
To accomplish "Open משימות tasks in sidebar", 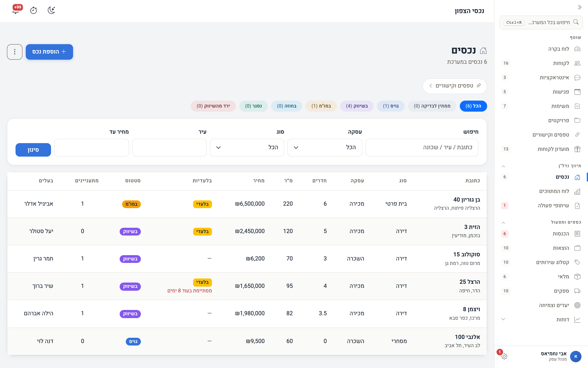I will coord(541,106).
